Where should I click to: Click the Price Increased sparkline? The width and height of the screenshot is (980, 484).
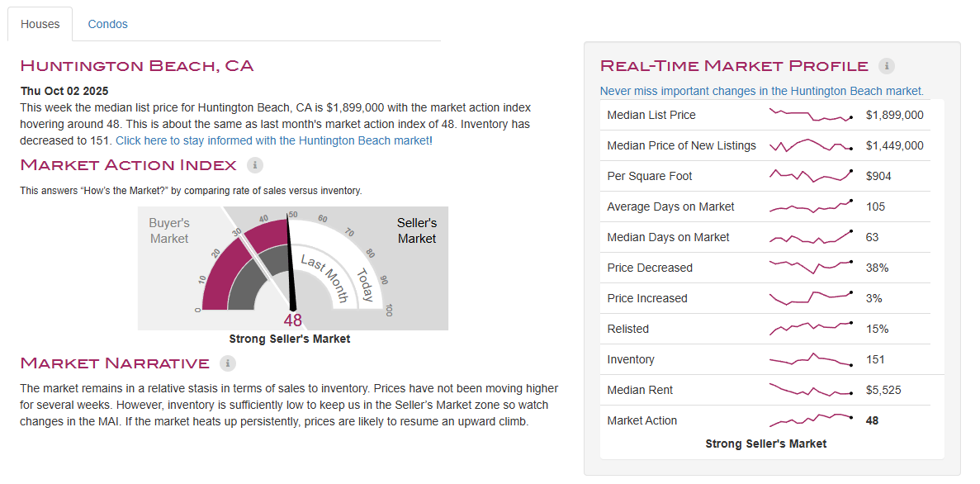[810, 297]
